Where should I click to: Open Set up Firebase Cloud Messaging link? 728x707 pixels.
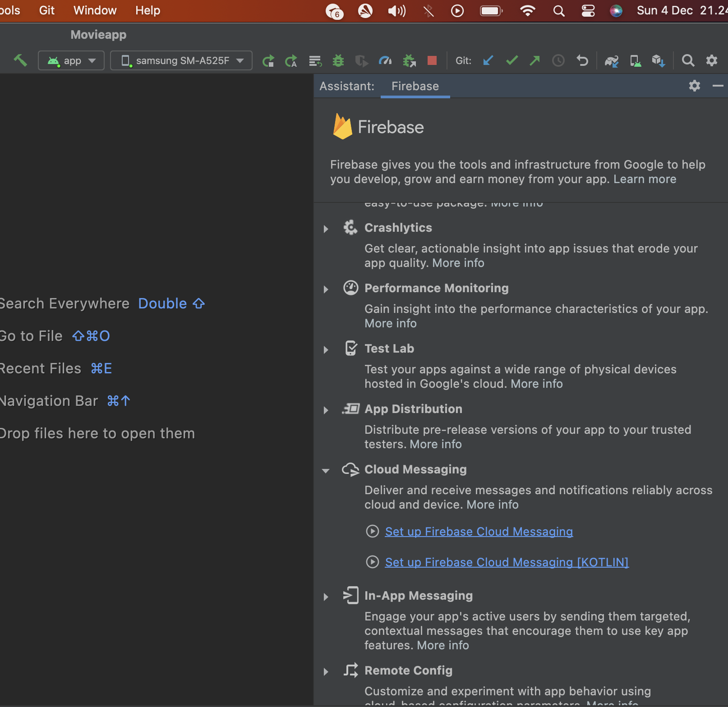click(479, 532)
